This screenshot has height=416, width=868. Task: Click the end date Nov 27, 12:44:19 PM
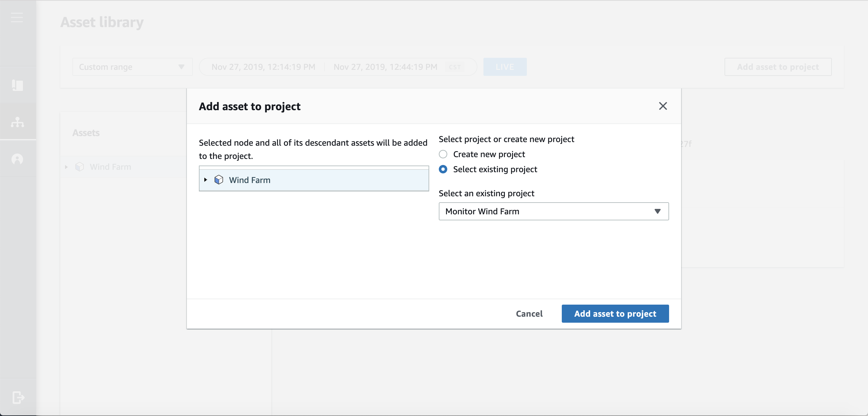385,67
